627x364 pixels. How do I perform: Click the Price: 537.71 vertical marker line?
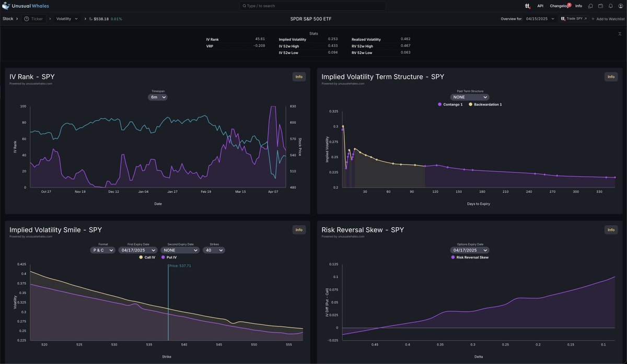pos(168,302)
